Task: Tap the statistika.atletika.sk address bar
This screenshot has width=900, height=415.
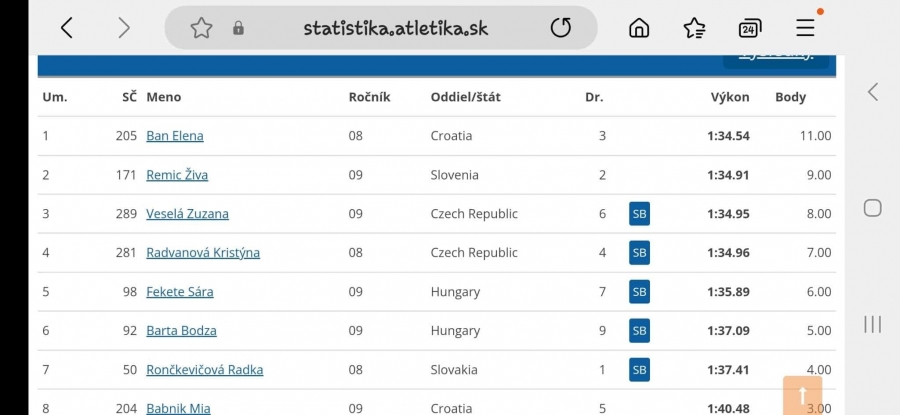Action: click(395, 28)
